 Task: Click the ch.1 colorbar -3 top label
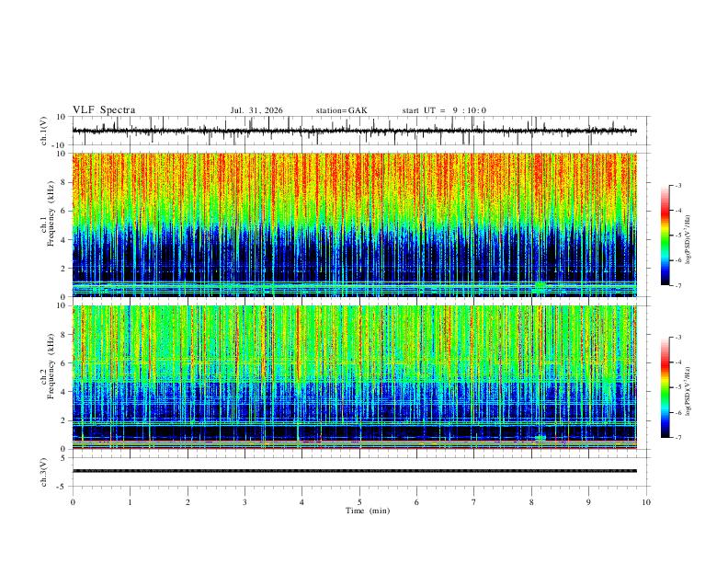point(677,185)
